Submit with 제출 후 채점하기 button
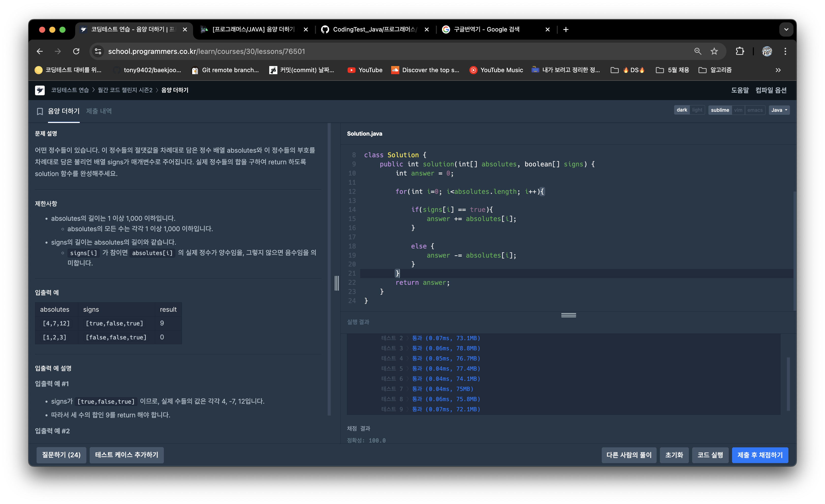 click(760, 455)
